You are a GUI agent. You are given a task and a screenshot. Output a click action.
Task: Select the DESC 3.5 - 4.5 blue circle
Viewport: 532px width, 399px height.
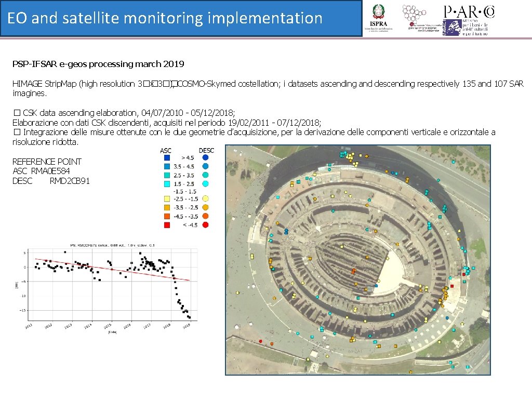(x=205, y=166)
